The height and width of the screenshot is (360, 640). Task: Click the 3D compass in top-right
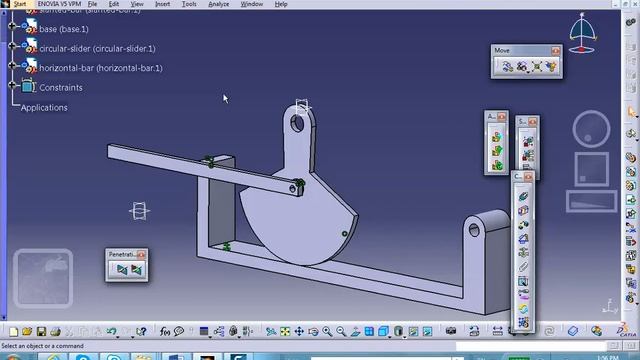(x=582, y=33)
